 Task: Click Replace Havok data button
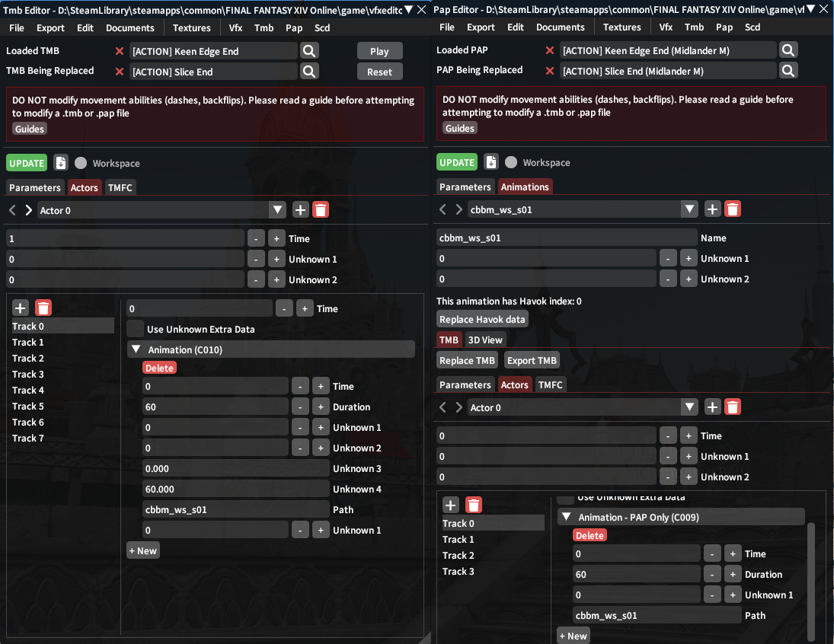pyautogui.click(x=482, y=319)
